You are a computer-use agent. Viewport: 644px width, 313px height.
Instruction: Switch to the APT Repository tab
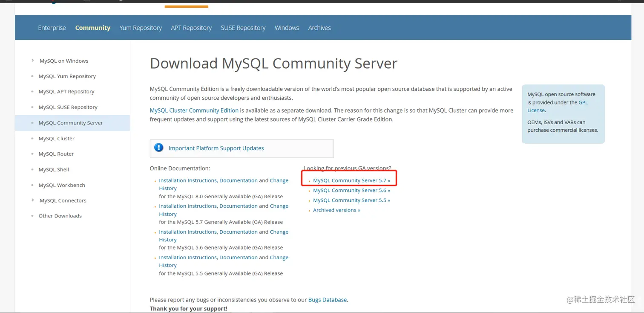(x=191, y=28)
